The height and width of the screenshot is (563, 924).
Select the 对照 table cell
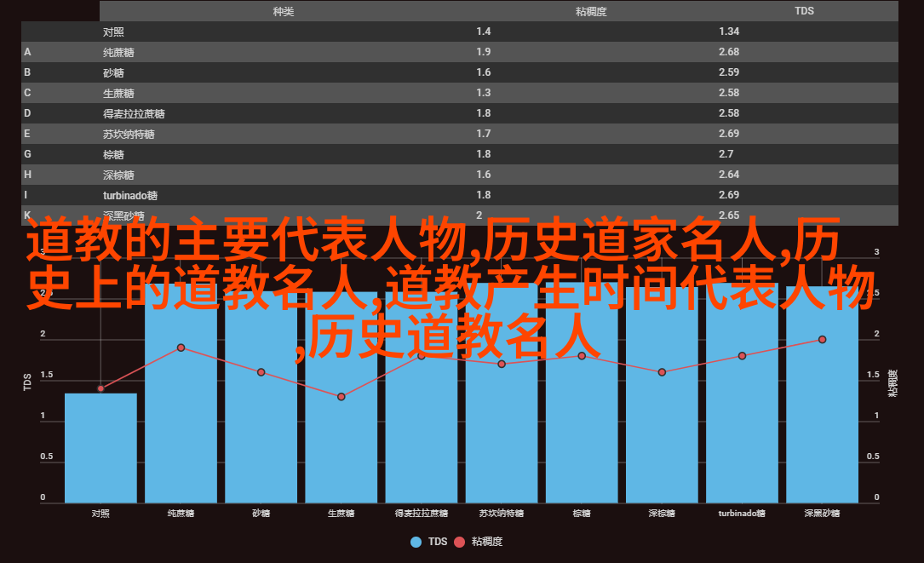113,32
